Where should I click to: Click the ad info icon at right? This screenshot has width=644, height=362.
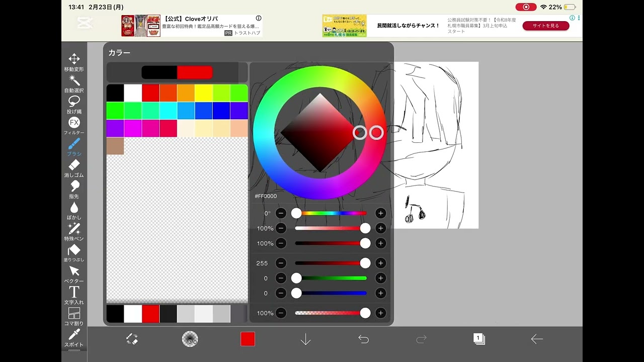coord(572,18)
